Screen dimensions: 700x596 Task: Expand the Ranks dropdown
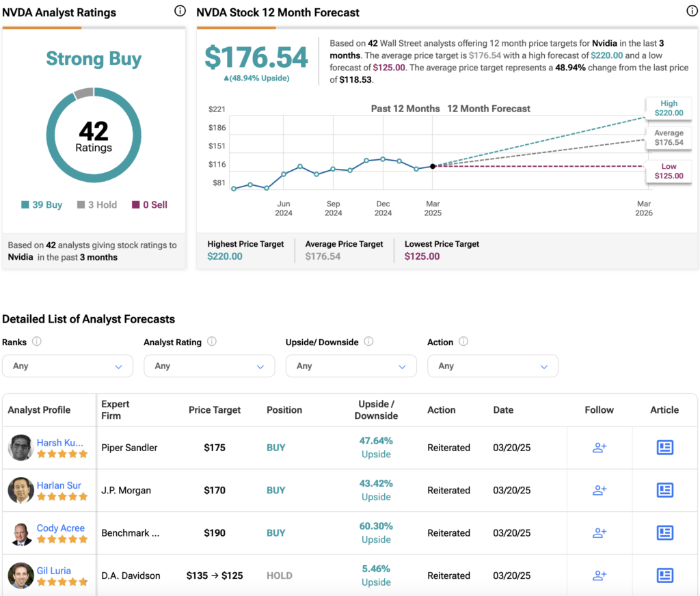(x=68, y=366)
